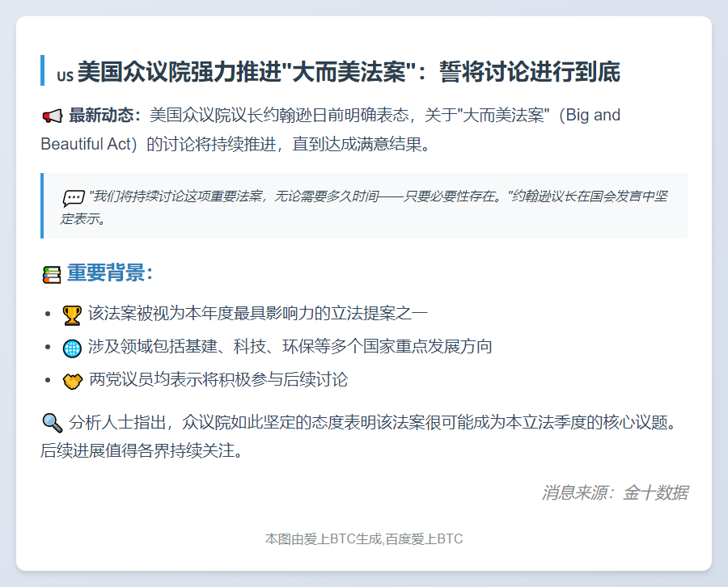This screenshot has width=728, height=587.
Task: Select the trophy icon in the first bullet
Action: [x=72, y=315]
